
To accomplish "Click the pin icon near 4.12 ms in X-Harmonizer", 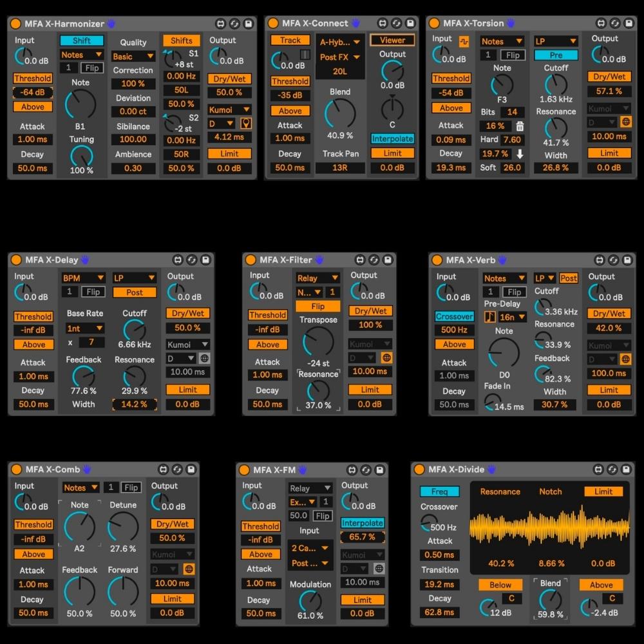I will (246, 122).
